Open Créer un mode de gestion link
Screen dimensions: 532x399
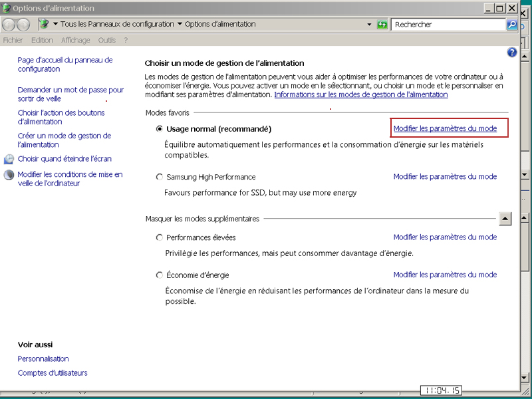pyautogui.click(x=64, y=140)
